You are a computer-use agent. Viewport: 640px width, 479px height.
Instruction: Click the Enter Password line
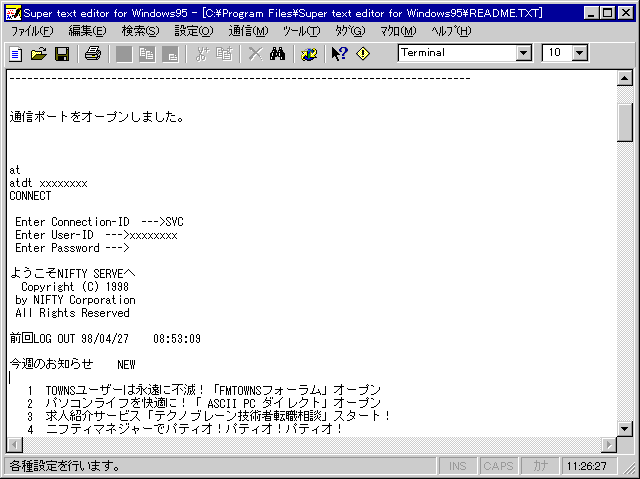(x=72, y=248)
